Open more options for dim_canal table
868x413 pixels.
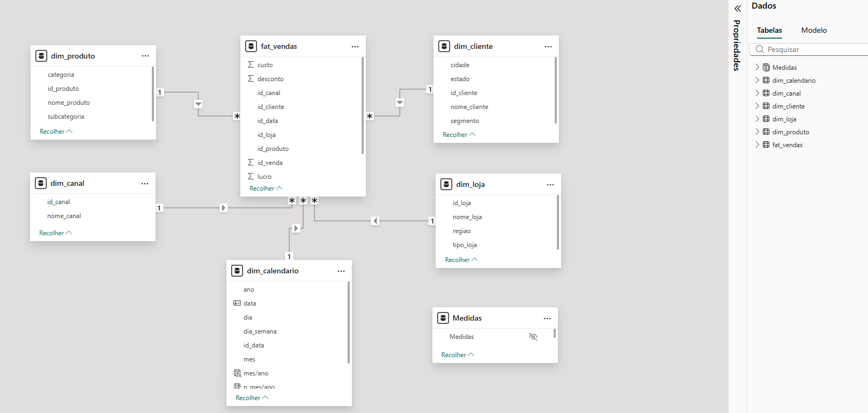pyautogui.click(x=145, y=184)
